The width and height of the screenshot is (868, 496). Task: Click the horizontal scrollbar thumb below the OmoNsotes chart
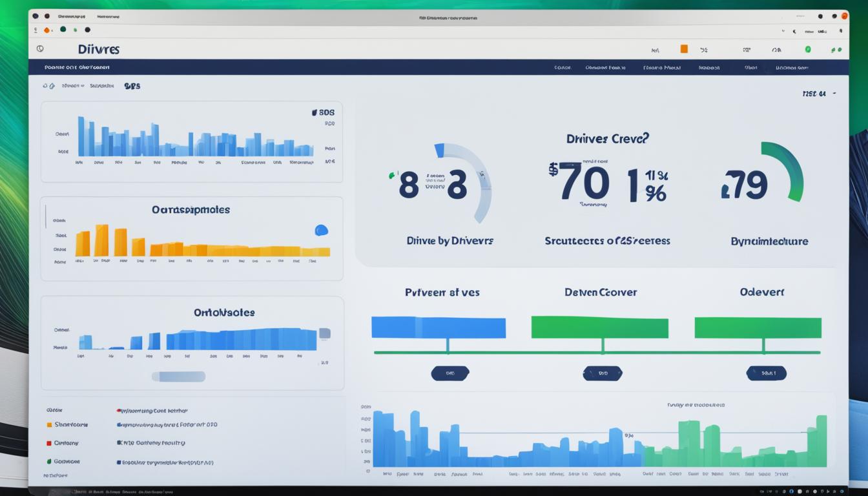178,376
